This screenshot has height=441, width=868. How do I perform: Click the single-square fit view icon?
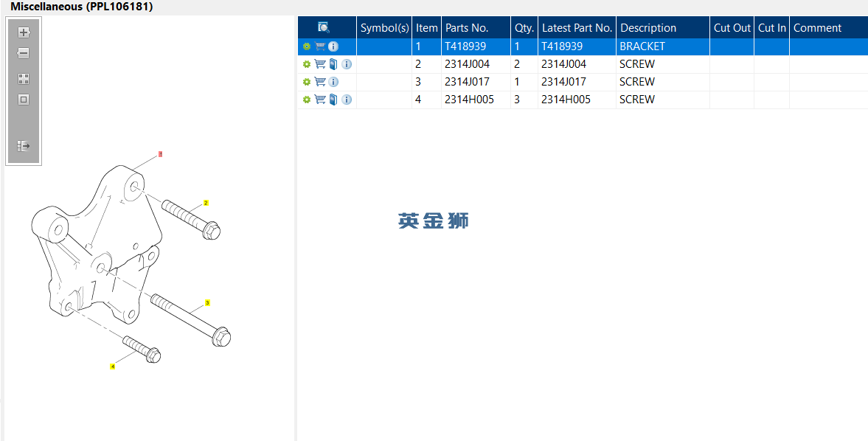point(24,100)
